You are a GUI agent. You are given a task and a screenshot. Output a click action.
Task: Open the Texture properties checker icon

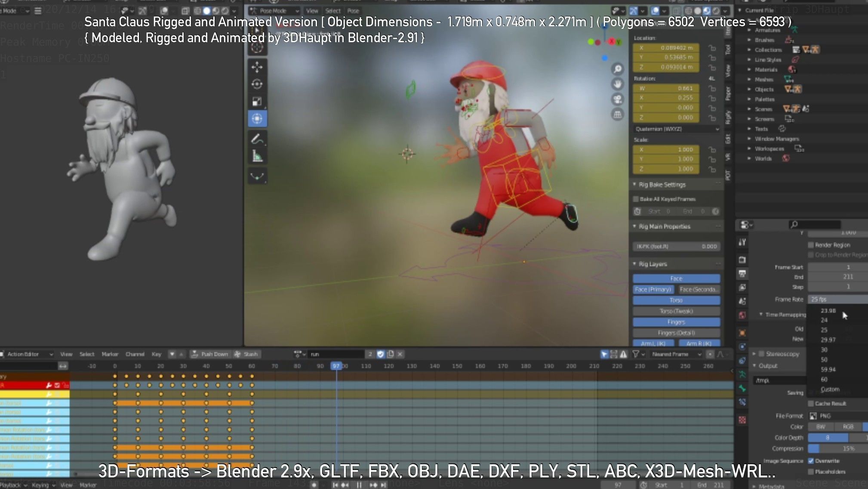click(x=742, y=420)
